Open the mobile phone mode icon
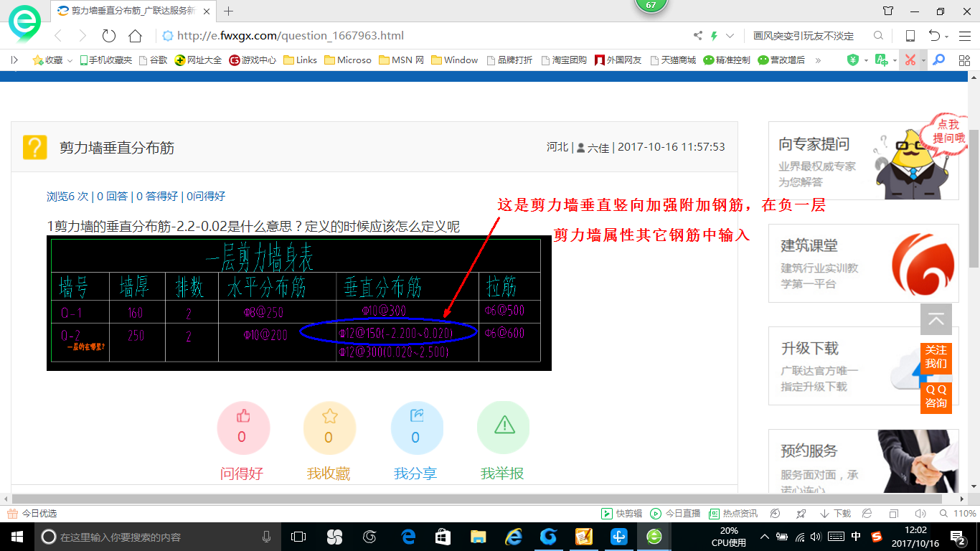980x551 pixels. [x=910, y=36]
